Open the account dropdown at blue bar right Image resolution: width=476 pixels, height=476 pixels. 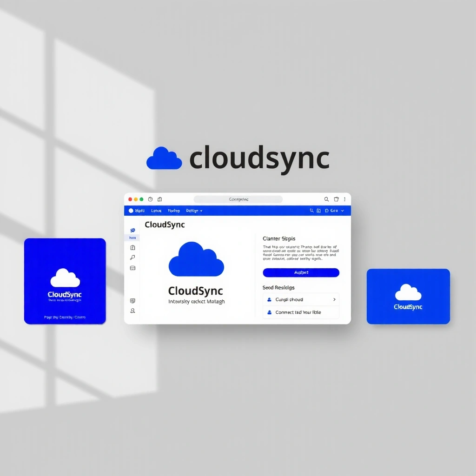pos(343,211)
